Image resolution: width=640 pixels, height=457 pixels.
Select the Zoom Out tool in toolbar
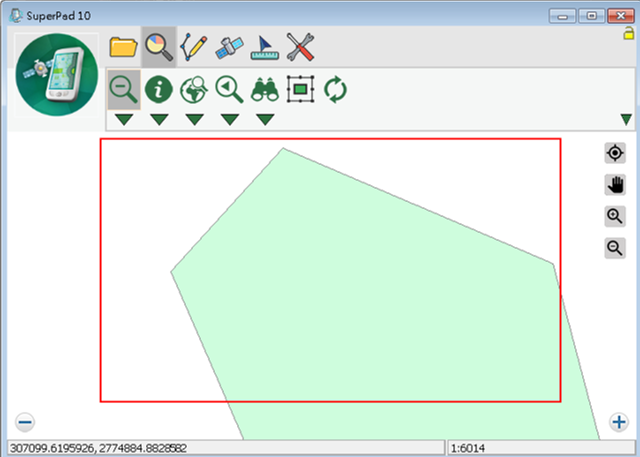pos(124,89)
